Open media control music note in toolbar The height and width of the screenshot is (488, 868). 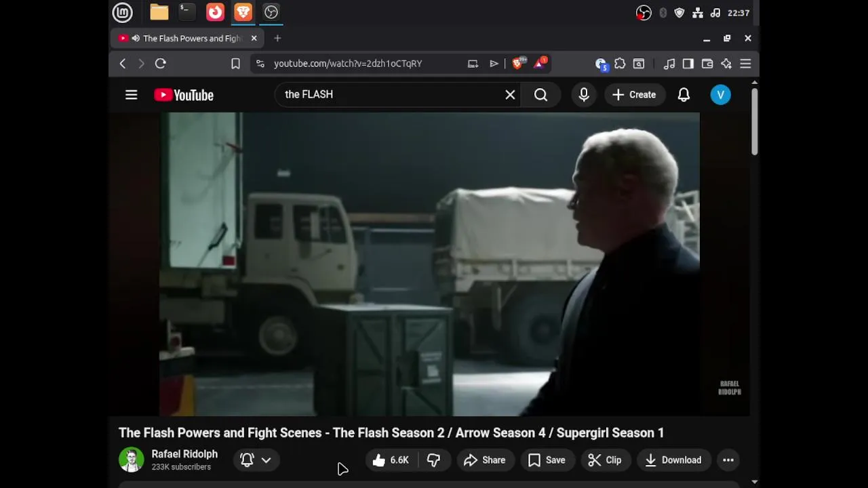[x=669, y=64]
